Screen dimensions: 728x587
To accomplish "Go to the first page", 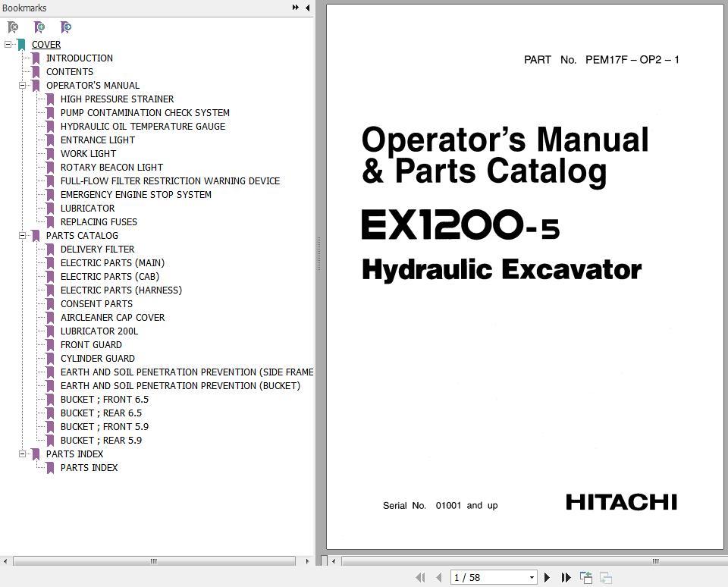I will click(x=421, y=577).
